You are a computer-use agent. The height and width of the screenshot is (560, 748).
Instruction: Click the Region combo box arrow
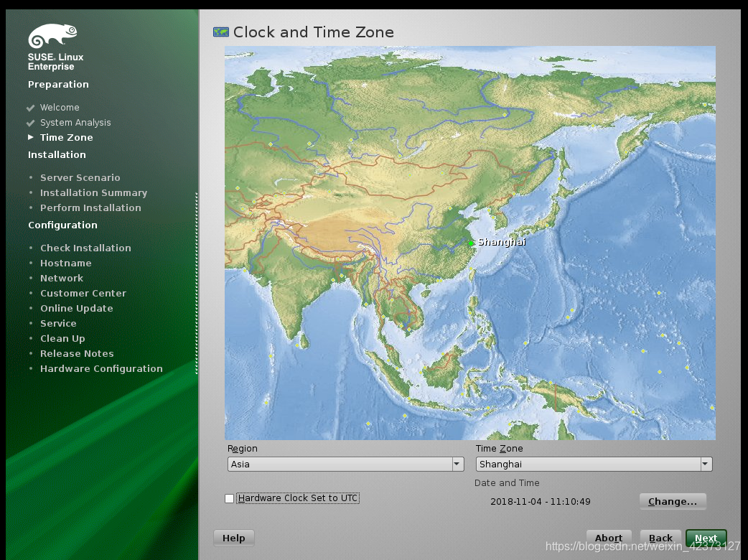point(457,464)
